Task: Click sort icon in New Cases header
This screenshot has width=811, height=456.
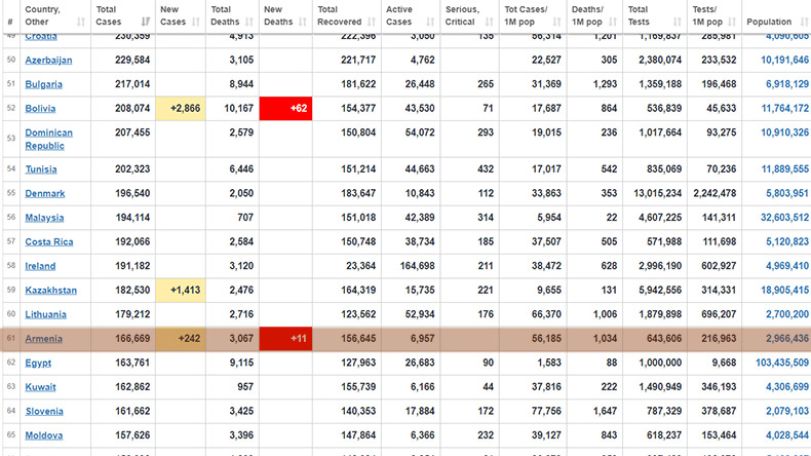Action: click(196, 22)
